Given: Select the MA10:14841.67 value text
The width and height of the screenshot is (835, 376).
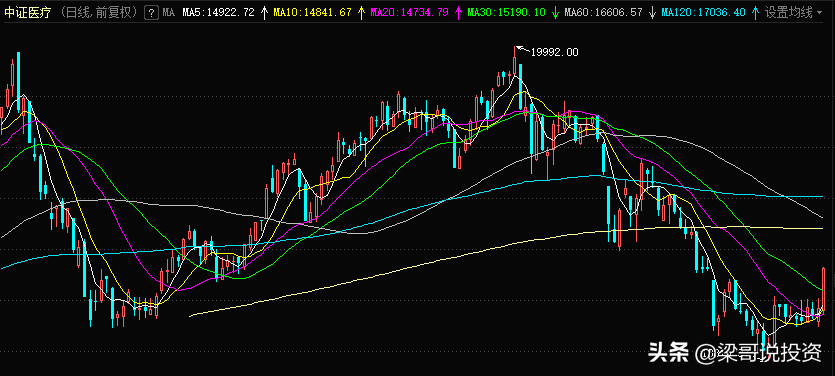Looking at the screenshot, I should tap(313, 12).
